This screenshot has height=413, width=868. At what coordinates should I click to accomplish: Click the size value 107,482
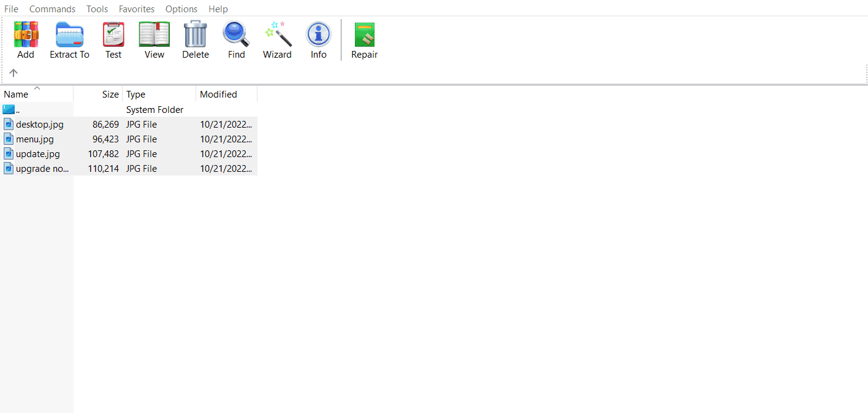(x=103, y=154)
